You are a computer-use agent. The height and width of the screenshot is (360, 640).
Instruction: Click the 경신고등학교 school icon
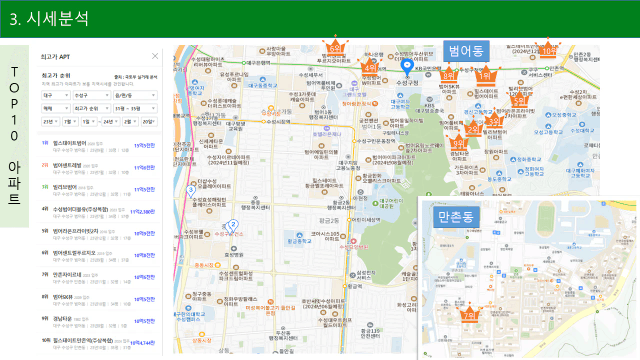click(x=479, y=107)
